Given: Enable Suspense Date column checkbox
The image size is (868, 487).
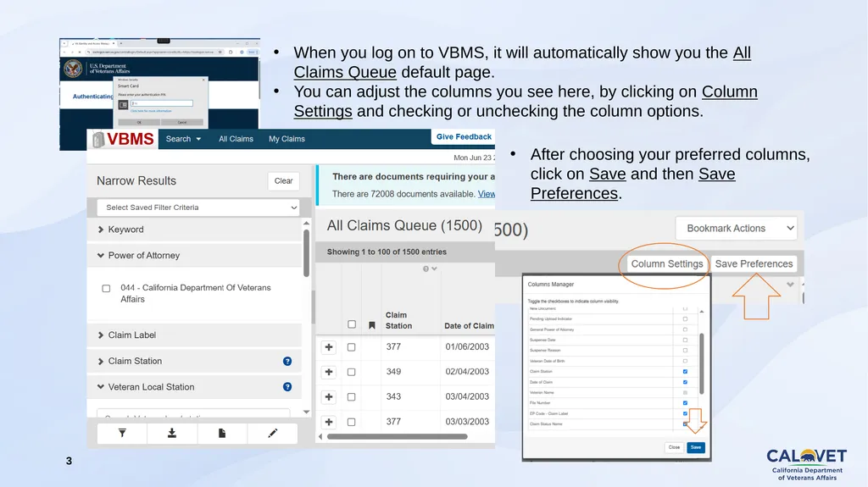Looking at the screenshot, I should pyautogui.click(x=685, y=340).
